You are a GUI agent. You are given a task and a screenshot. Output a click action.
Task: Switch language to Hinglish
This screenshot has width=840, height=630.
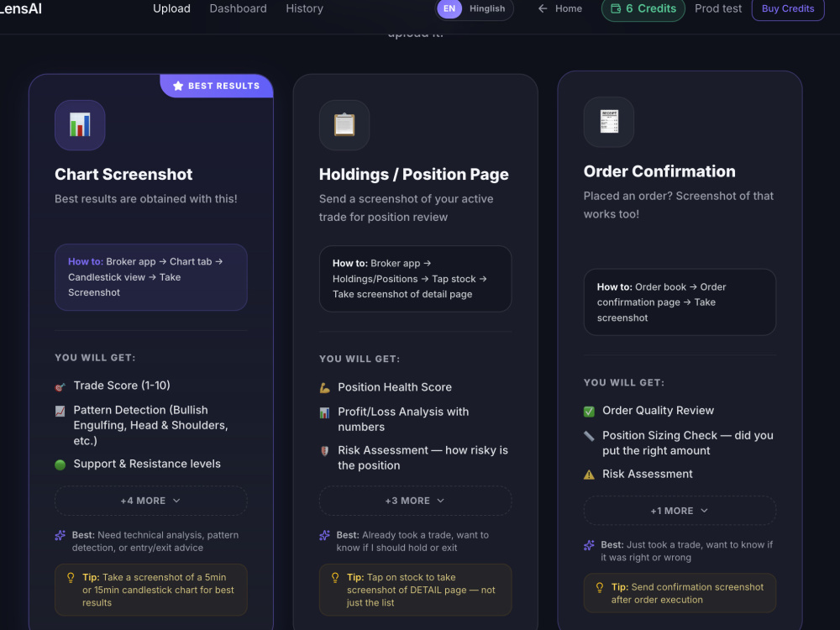click(x=487, y=8)
